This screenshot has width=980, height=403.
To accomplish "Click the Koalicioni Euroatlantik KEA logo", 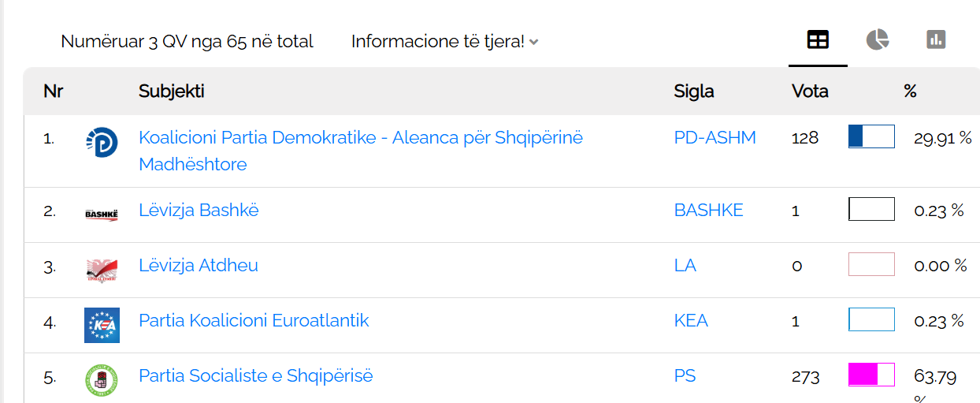I will point(102,325).
